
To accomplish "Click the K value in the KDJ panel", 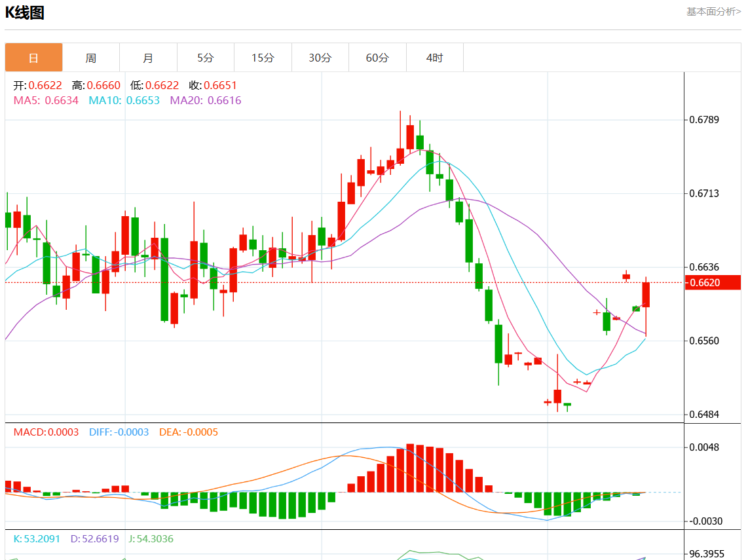I will click(x=37, y=538).
